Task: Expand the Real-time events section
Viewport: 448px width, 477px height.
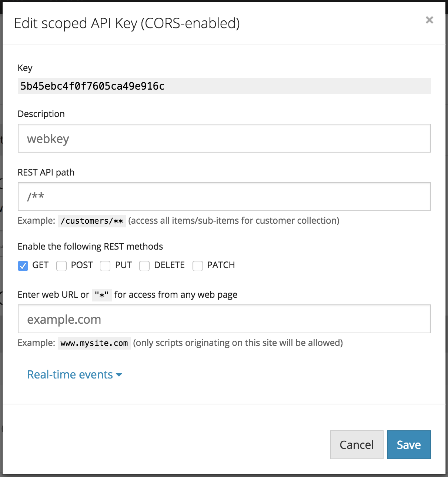Action: [x=70, y=374]
